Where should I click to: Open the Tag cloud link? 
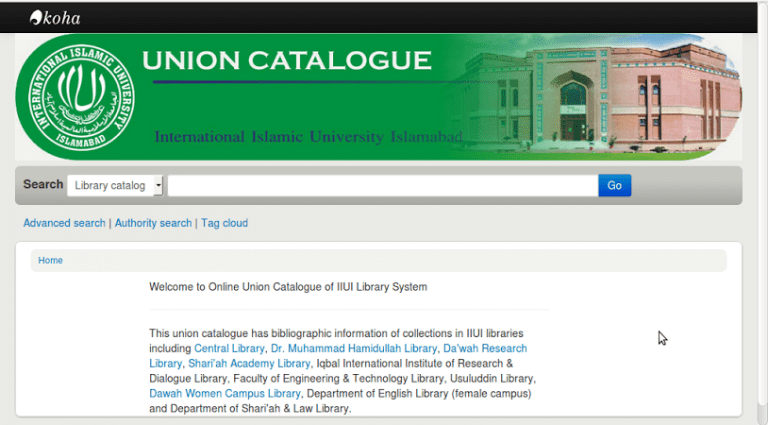(224, 223)
